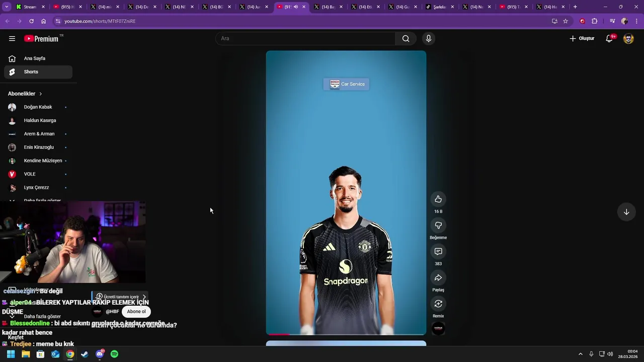Go to the next Short with down arrow
Viewport: 644px width, 362px height.
pos(626,212)
